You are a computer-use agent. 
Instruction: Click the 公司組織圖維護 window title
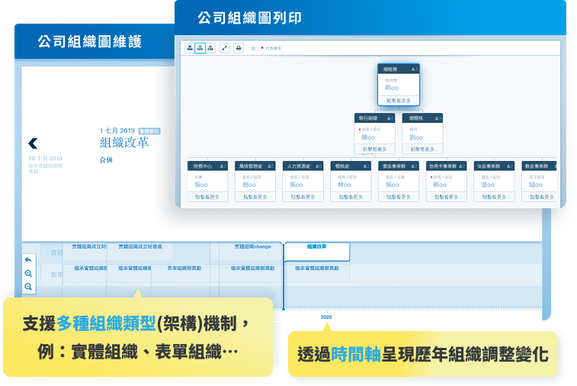[89, 41]
